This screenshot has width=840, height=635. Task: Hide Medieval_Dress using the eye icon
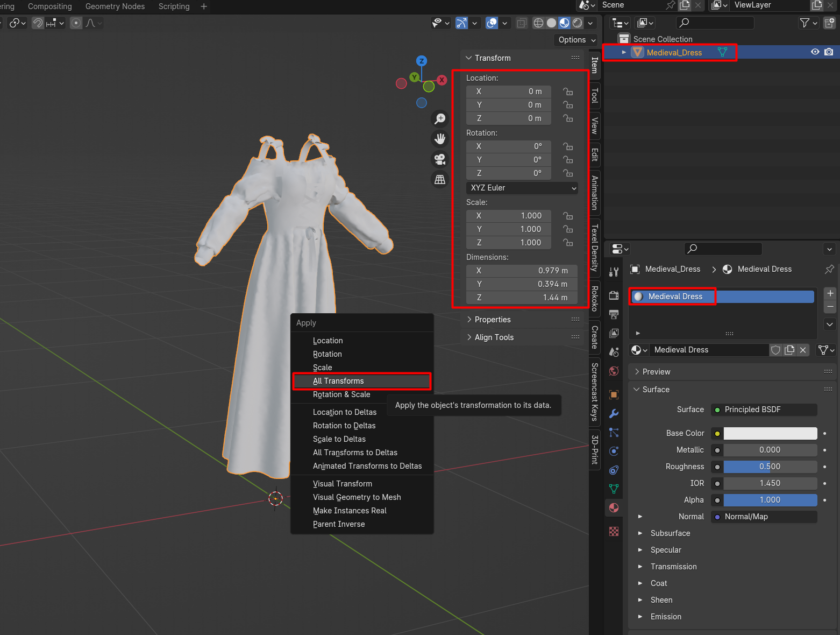(x=815, y=52)
